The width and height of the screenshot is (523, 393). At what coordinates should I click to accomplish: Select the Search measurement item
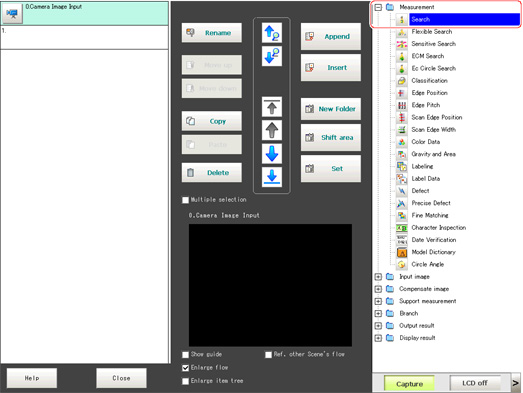tap(464, 19)
